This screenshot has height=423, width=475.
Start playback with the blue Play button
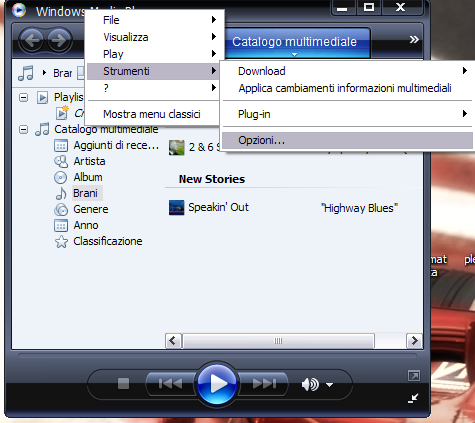coord(217,383)
